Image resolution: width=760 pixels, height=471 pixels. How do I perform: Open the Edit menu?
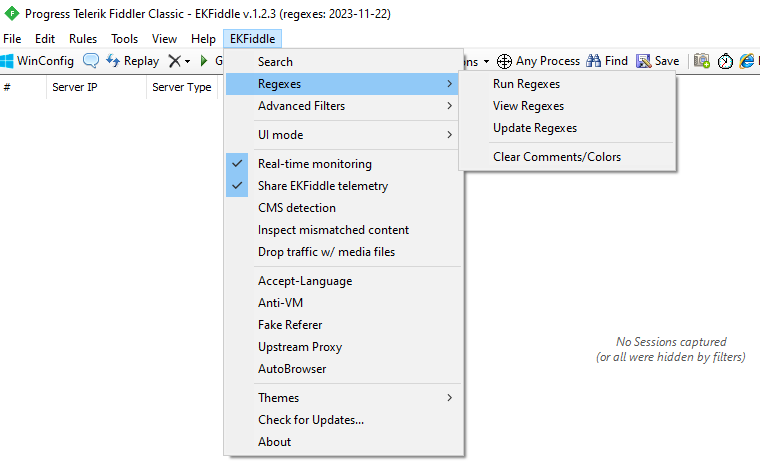coord(45,39)
